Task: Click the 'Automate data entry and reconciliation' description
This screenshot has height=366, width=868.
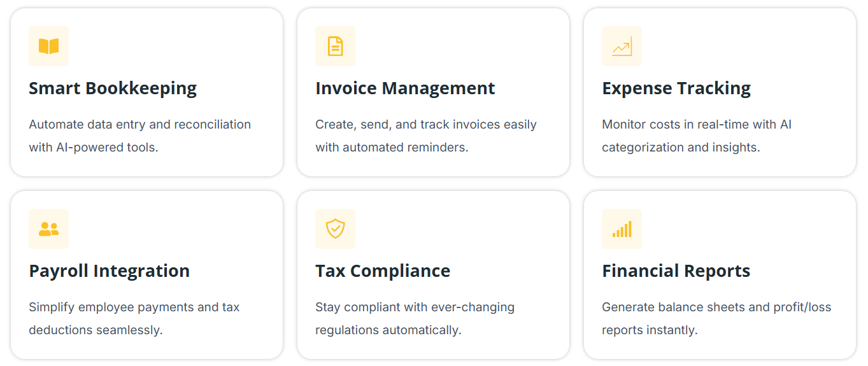Action: [x=139, y=125]
